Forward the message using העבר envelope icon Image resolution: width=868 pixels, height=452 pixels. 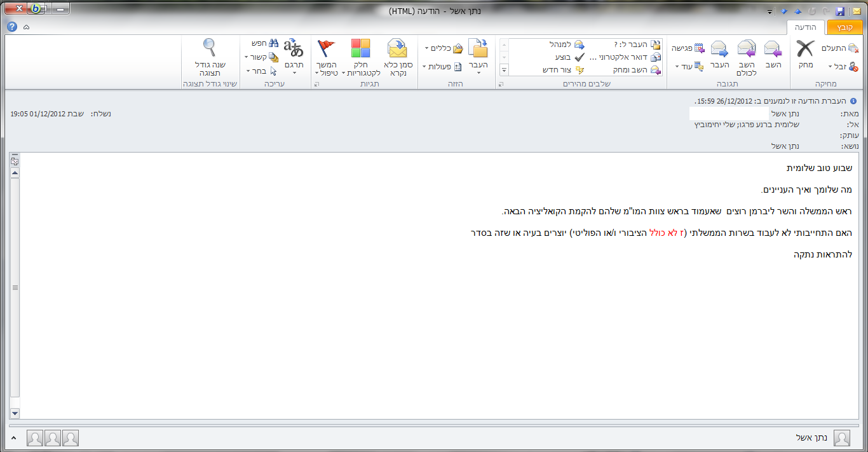pyautogui.click(x=719, y=50)
